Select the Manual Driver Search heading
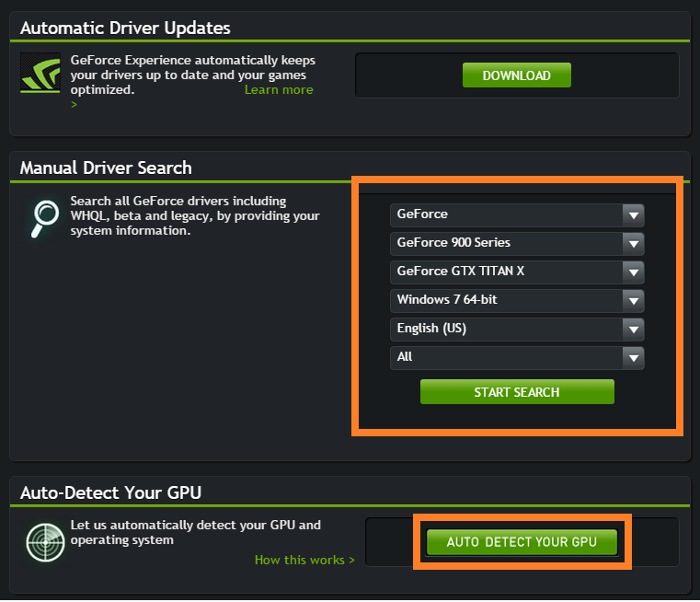Screen dimensions: 700x602 (x=106, y=168)
